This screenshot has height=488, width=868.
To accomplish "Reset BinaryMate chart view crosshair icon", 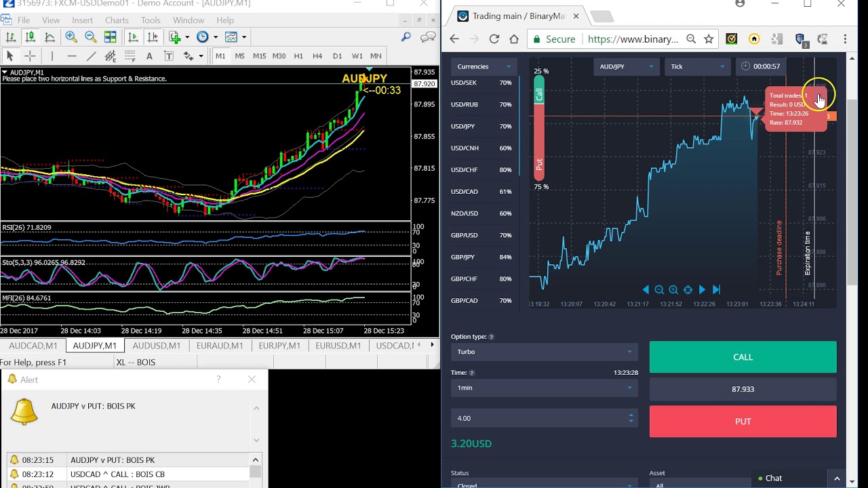I will coord(688,289).
